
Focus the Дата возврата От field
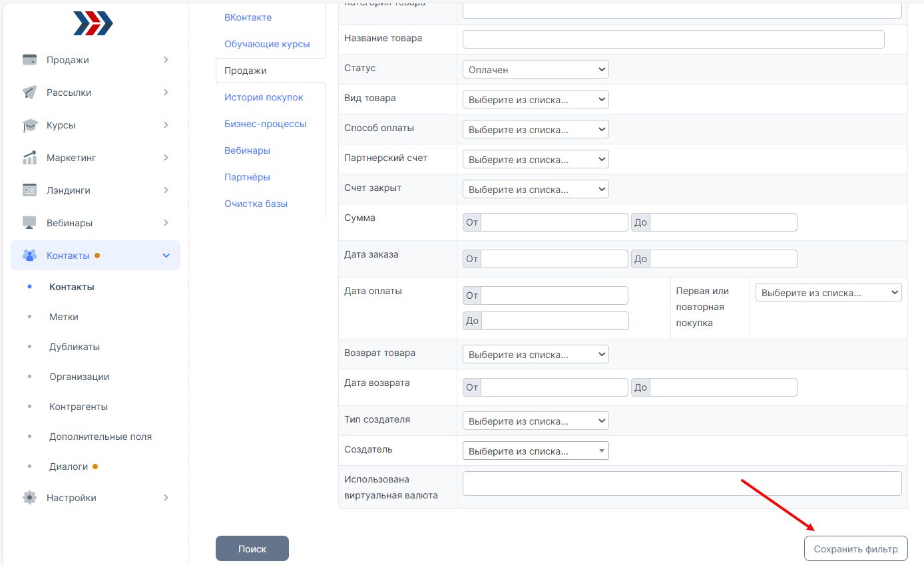(555, 387)
